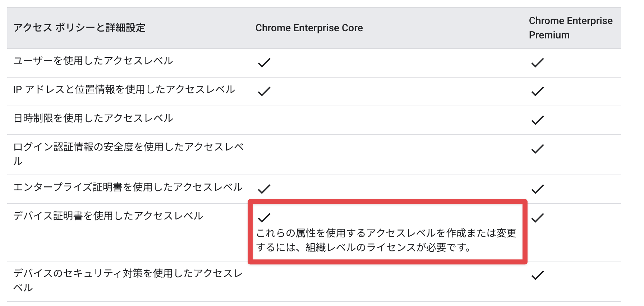Click the Premium checkmark for デバイスのセキュリティ対策 row

[x=538, y=275]
